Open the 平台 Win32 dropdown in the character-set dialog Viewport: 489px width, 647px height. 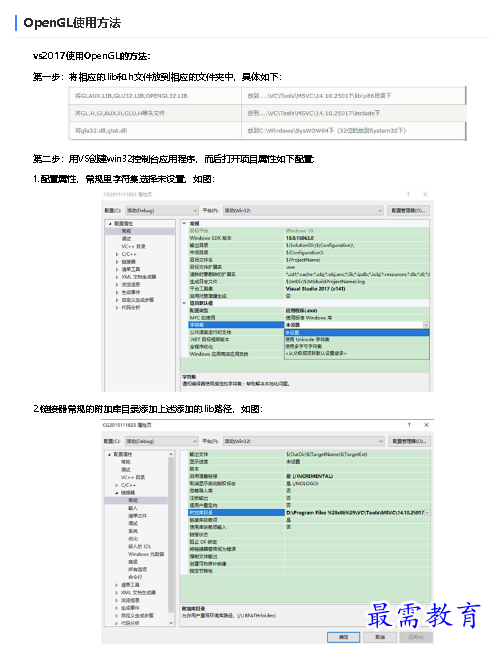303,210
